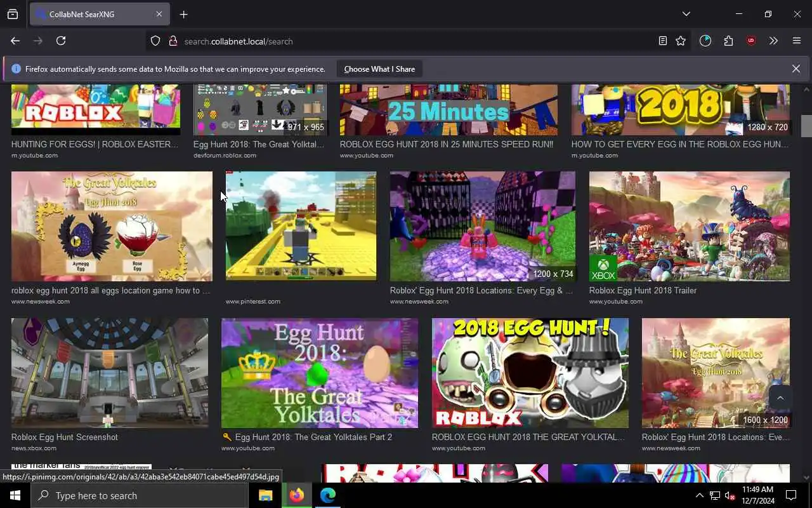Open the Firefox application menu
Screen dimensions: 812x508
(797, 41)
